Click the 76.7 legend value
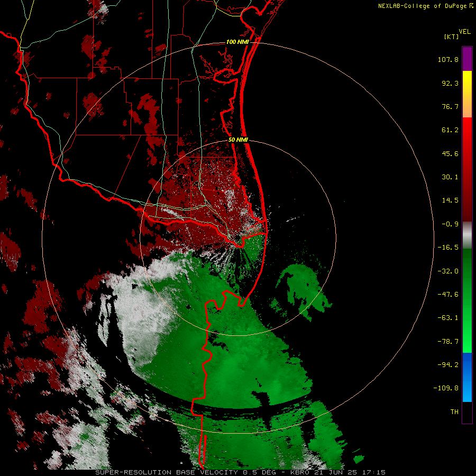476x476 pixels. [x=450, y=106]
